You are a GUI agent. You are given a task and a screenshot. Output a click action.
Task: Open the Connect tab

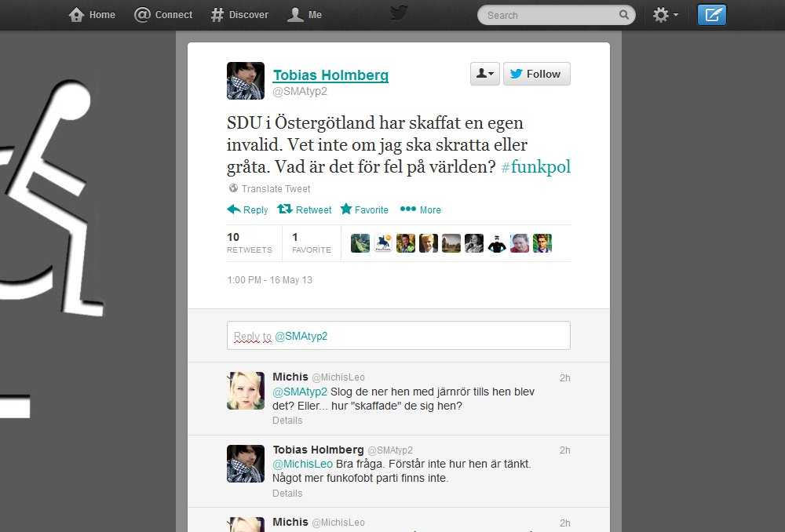point(163,14)
